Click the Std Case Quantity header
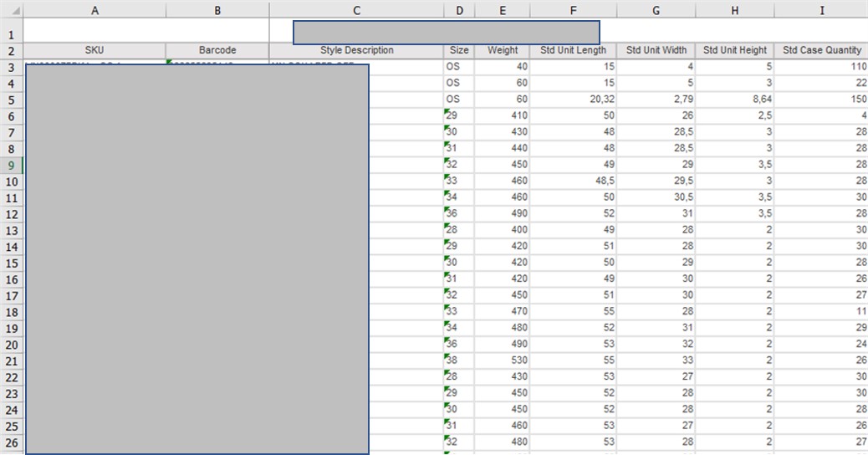 tap(821, 50)
